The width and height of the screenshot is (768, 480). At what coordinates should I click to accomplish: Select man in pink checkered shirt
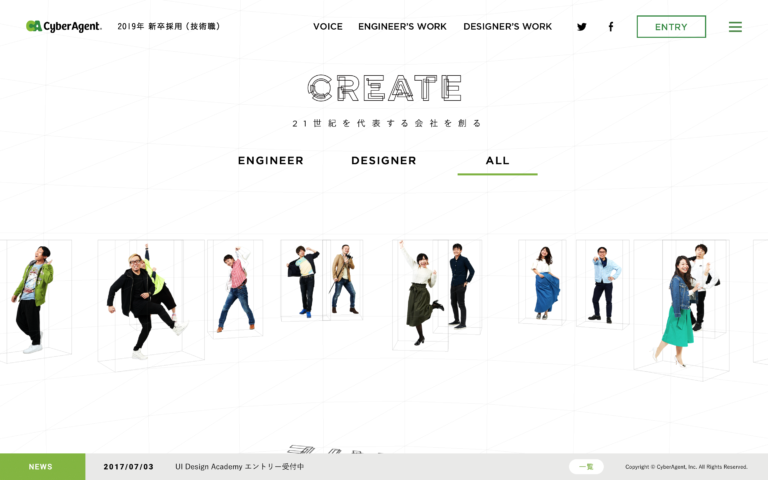pyautogui.click(x=237, y=290)
